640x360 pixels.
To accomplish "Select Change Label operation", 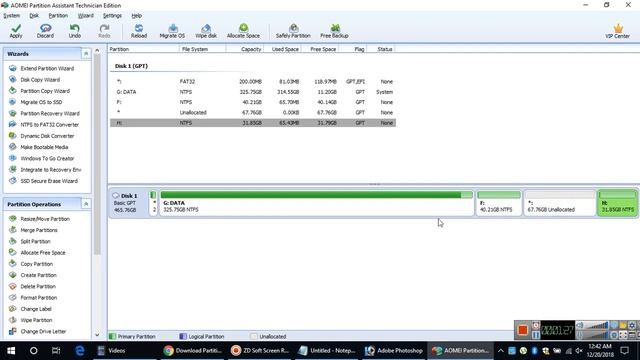I will [36, 309].
